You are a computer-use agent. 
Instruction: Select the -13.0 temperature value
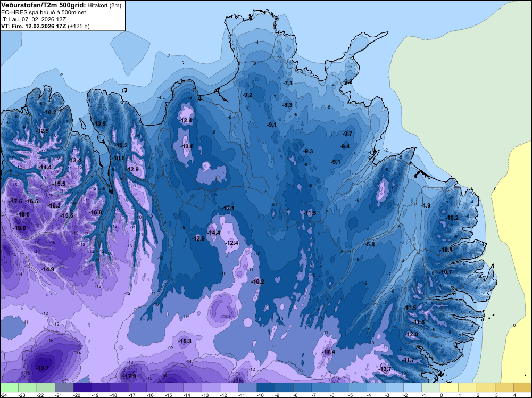187,146
